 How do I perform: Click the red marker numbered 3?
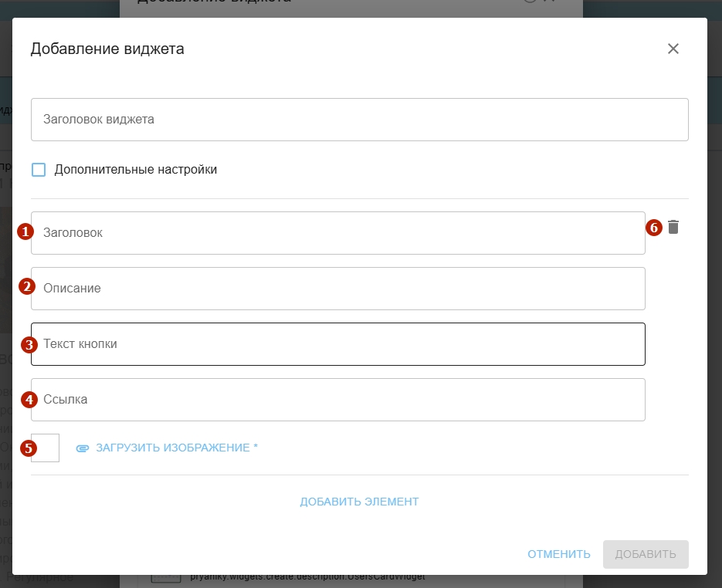pos(29,343)
